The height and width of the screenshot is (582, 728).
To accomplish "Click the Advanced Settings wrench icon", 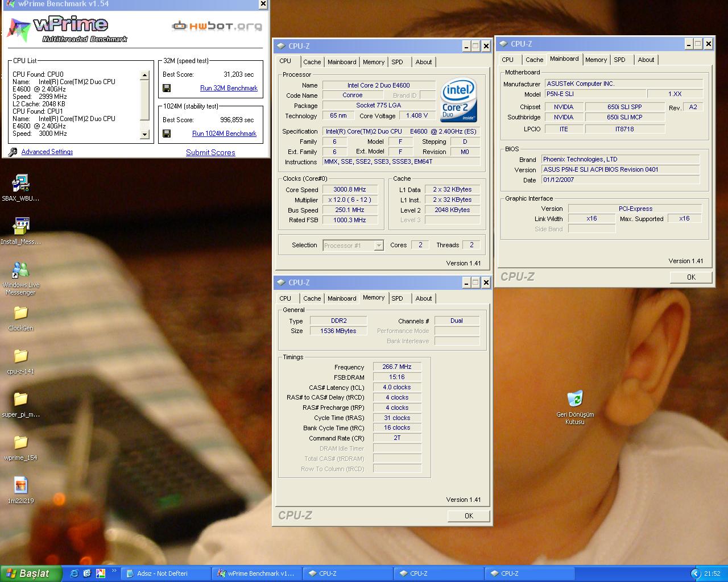I will pos(13,152).
